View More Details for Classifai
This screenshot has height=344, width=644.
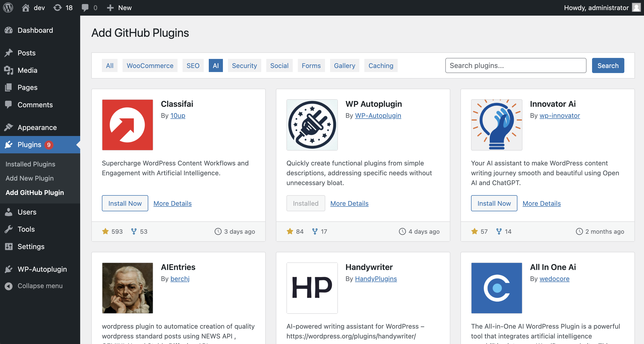click(172, 203)
